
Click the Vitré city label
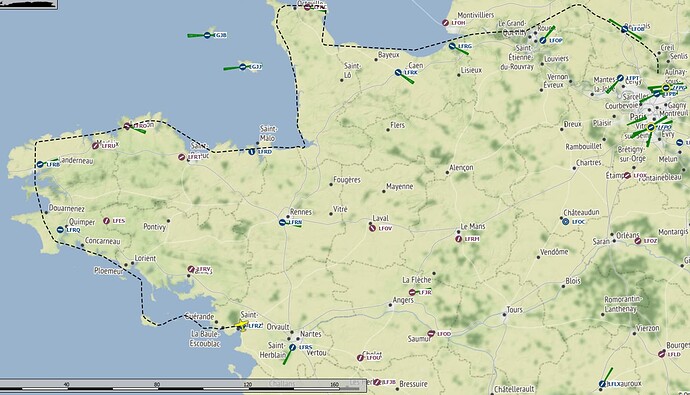point(340,209)
